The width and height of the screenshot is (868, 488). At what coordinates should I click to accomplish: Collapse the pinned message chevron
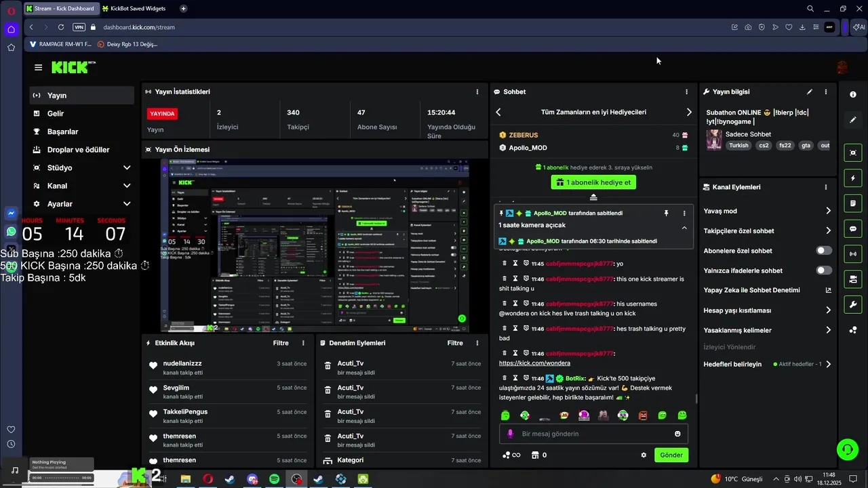click(684, 228)
